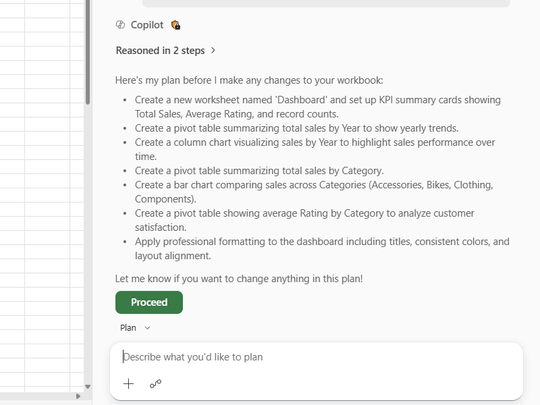Click the gray user message bubble at top
Viewport: 540px width, 405px height.
(326, 3)
